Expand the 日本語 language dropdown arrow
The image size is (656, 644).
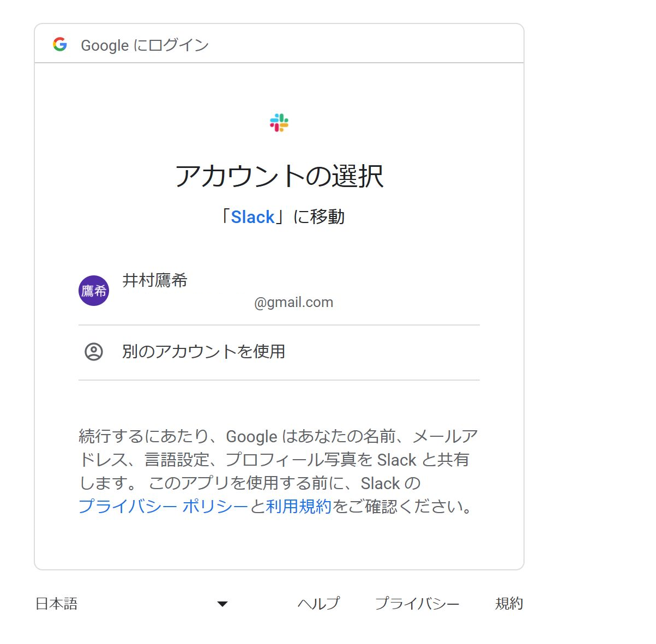click(x=222, y=604)
